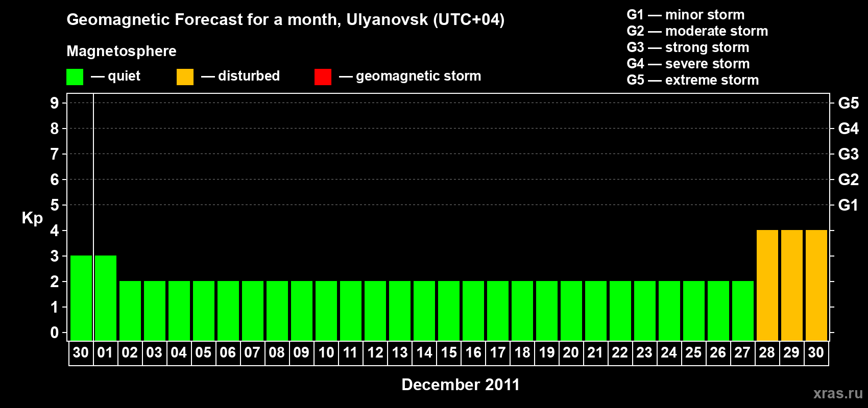
Task: Click the 'Magnetosphere' heading
Action: tap(122, 51)
